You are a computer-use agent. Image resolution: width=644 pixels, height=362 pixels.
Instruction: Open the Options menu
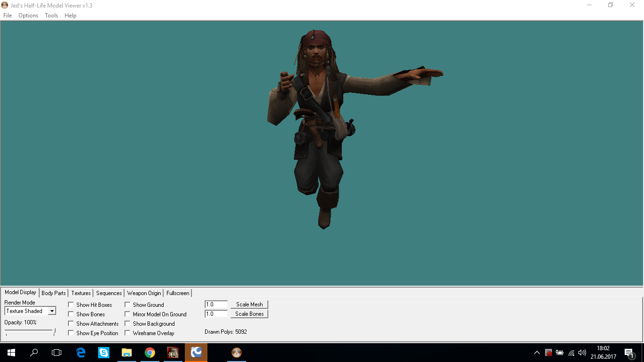28,16
